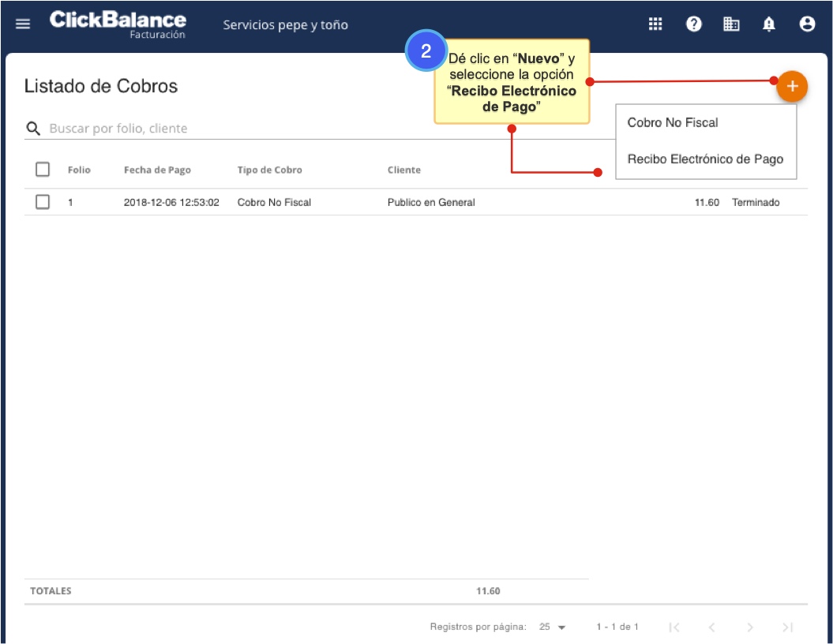Expand the records per page dropdown
833x644 pixels.
pos(553,627)
